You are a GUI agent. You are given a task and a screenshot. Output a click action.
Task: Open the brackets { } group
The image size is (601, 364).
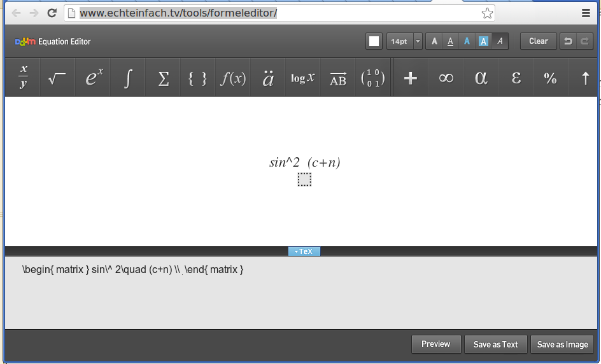tap(198, 78)
